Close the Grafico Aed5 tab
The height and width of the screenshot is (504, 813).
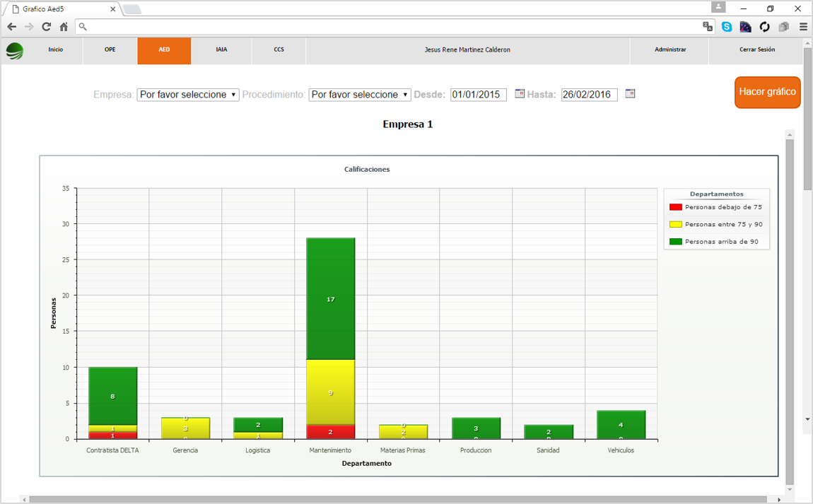113,8
